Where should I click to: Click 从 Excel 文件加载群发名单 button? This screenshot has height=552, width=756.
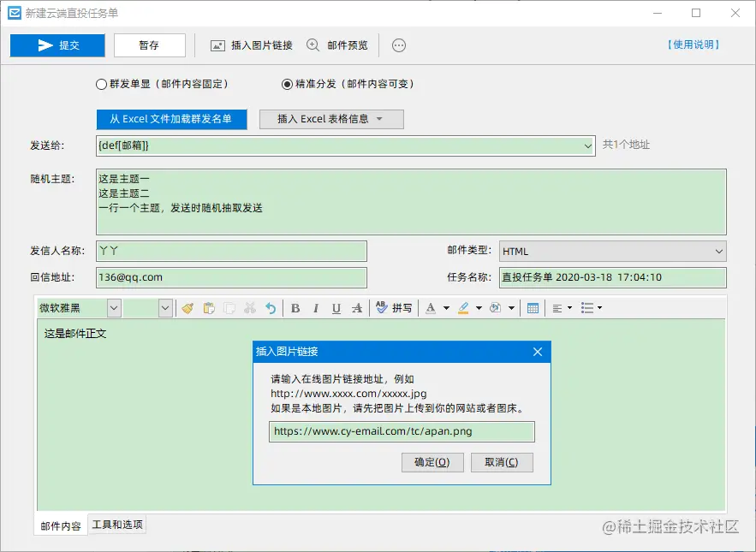pyautogui.click(x=171, y=119)
